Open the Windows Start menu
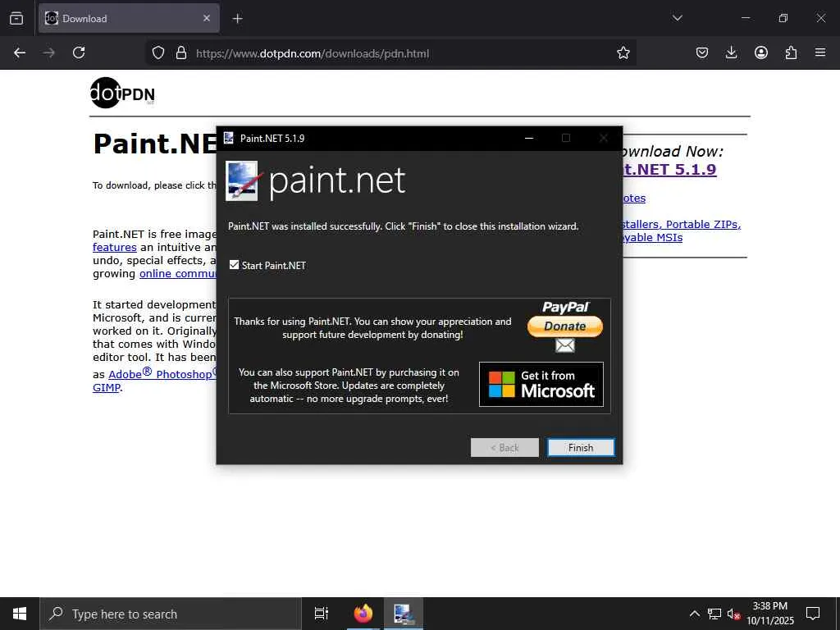Image resolution: width=840 pixels, height=630 pixels. (x=20, y=614)
